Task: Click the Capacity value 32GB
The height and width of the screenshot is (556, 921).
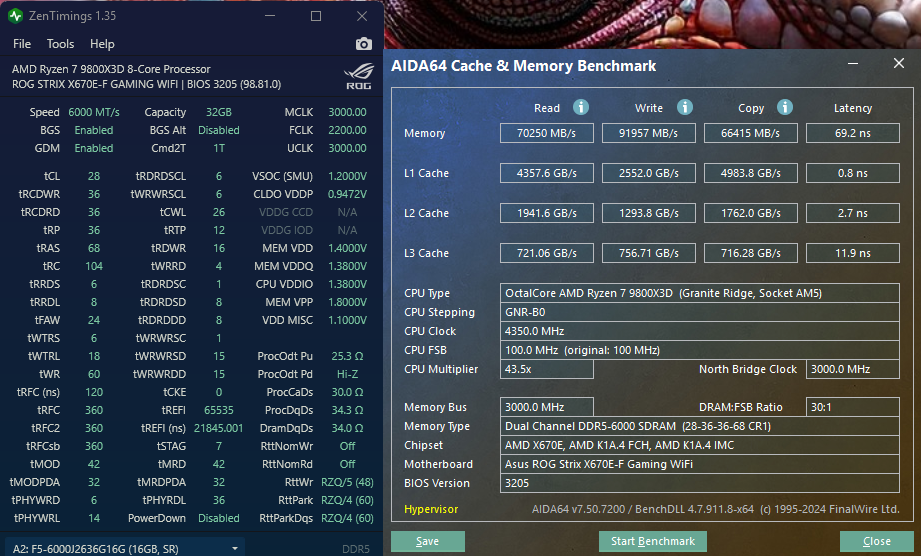Action: coord(219,112)
